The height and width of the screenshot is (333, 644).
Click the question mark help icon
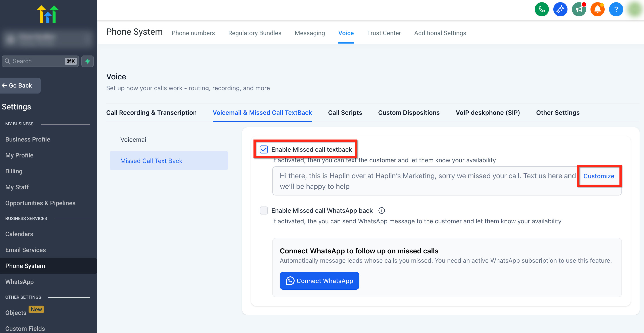tap(616, 10)
